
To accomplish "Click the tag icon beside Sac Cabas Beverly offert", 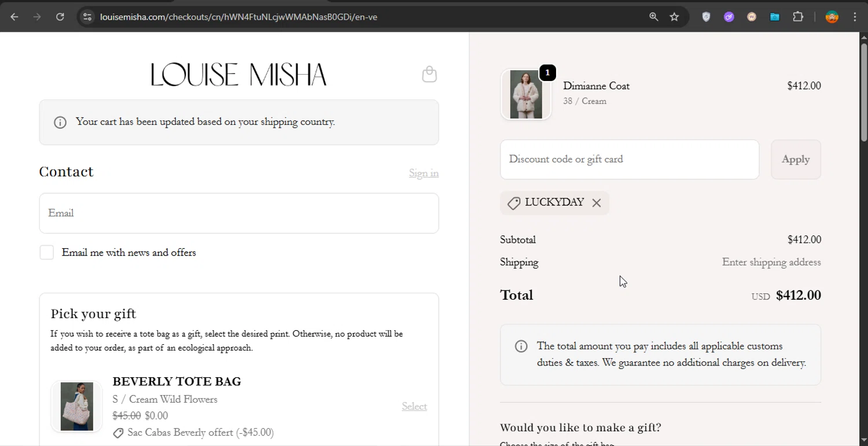I will [118, 433].
